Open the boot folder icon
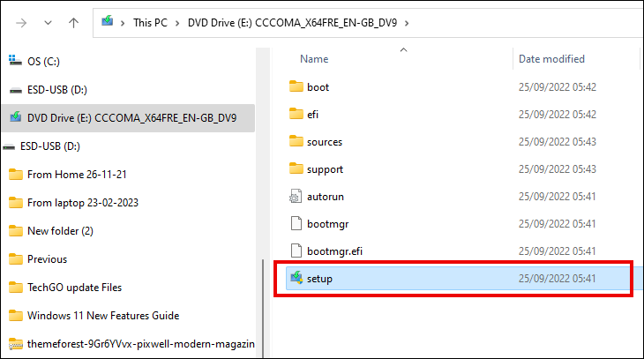644x359 pixels. [296, 87]
